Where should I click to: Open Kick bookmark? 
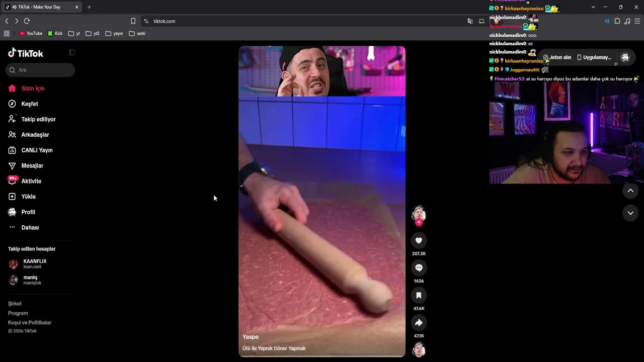coord(55,34)
